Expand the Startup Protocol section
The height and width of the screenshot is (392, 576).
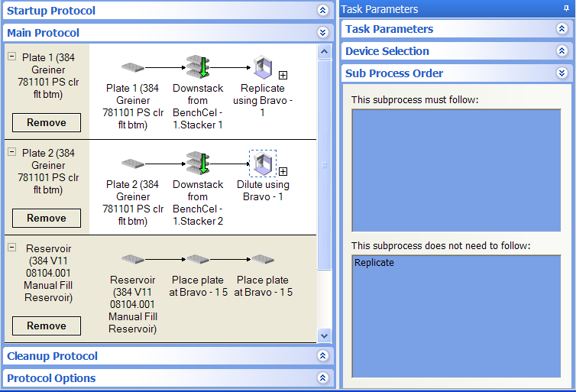[322, 11]
